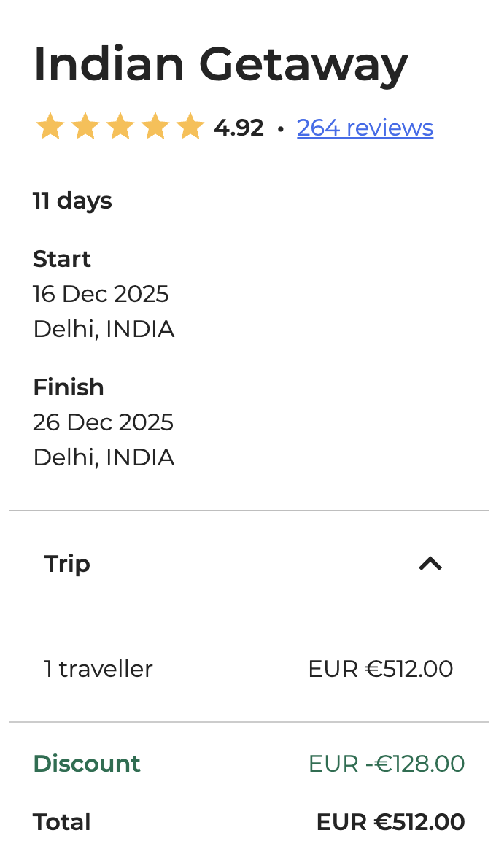Image resolution: width=496 pixels, height=868 pixels.
Task: Click the 16 Dec 2025 start date
Action: [101, 294]
